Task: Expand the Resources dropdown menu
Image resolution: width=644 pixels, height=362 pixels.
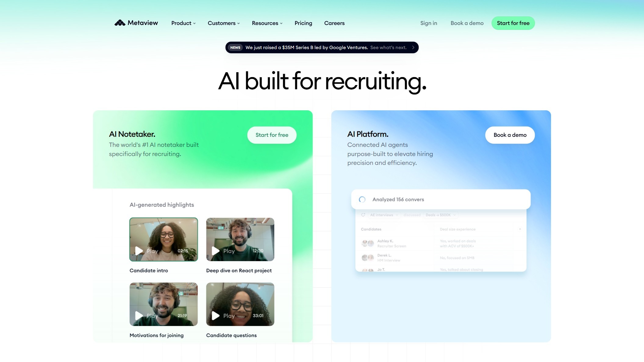Action: 267,23
